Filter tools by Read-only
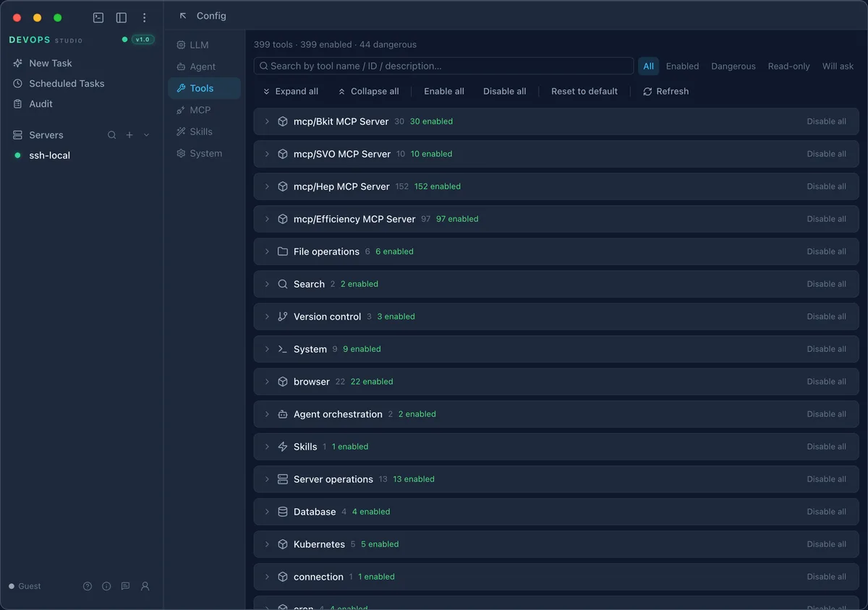The image size is (868, 610). click(x=789, y=66)
